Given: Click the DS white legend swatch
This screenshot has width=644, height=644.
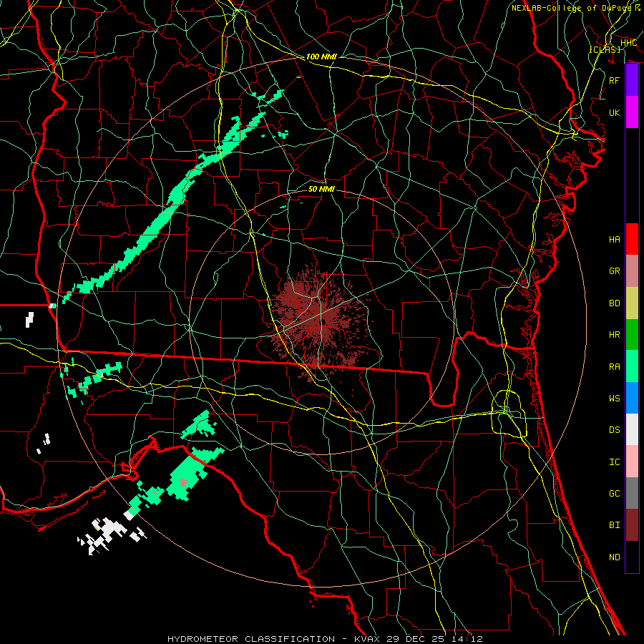Looking at the screenshot, I should [x=632, y=429].
